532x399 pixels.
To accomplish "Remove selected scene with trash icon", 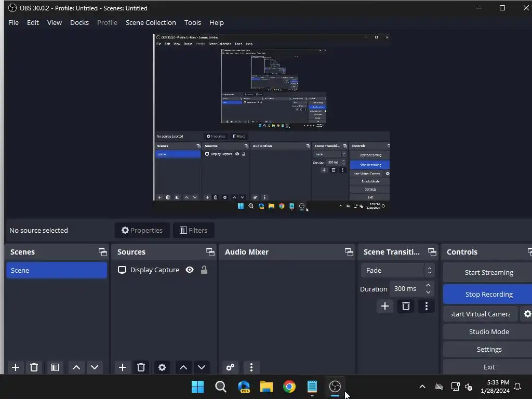I will click(34, 367).
